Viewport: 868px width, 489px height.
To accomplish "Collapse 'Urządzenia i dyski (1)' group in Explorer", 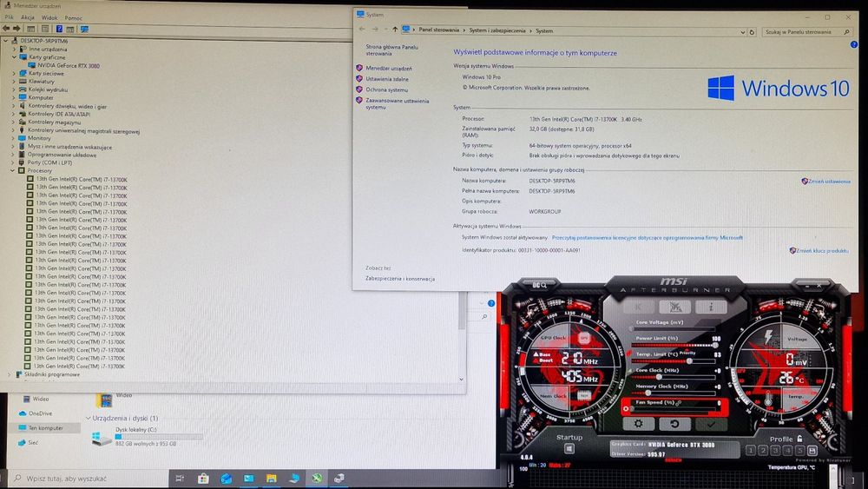I will pos(88,418).
